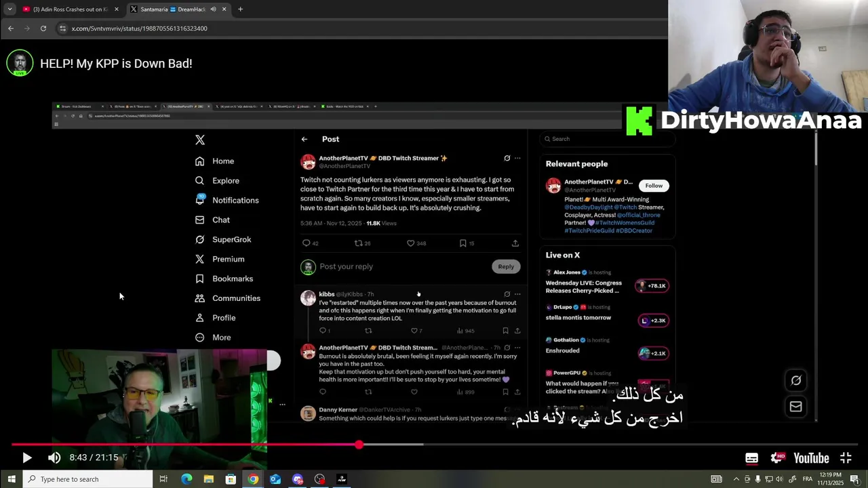This screenshot has width=868, height=488.
Task: Open YouTube player settings gear
Action: 777,459
